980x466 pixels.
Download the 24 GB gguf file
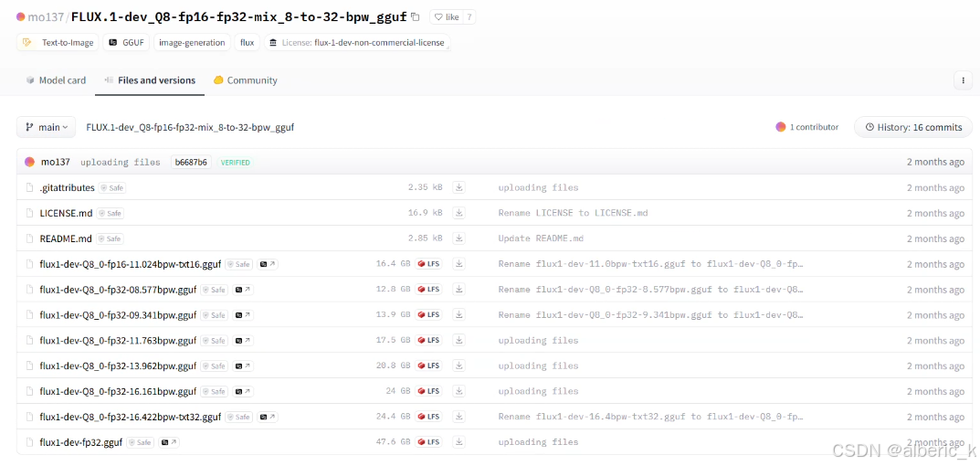click(x=459, y=391)
